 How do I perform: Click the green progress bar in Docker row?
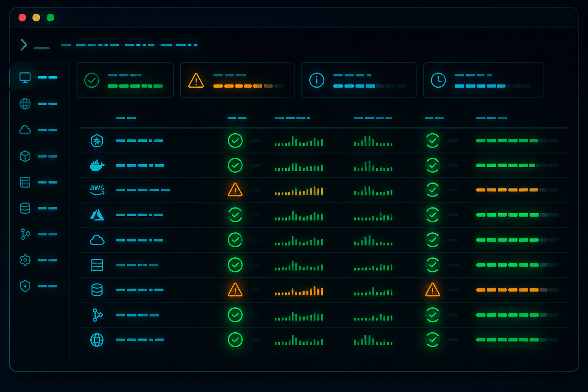[517, 165]
